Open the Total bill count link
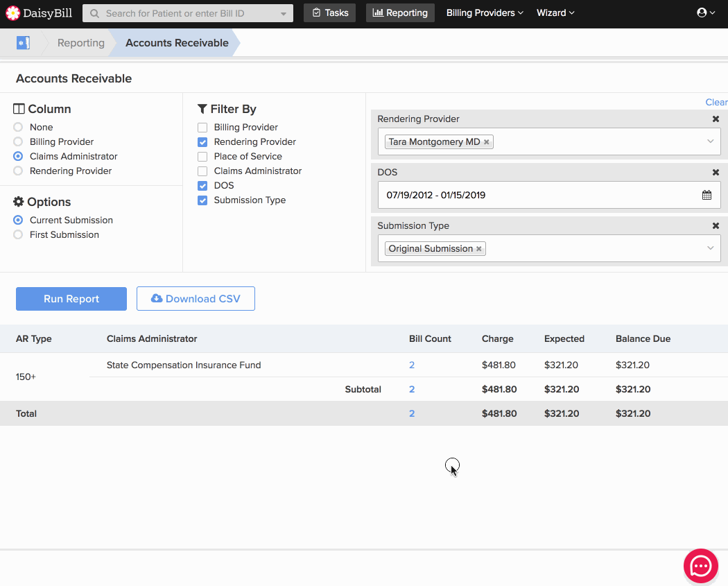The image size is (728, 586). (x=411, y=413)
